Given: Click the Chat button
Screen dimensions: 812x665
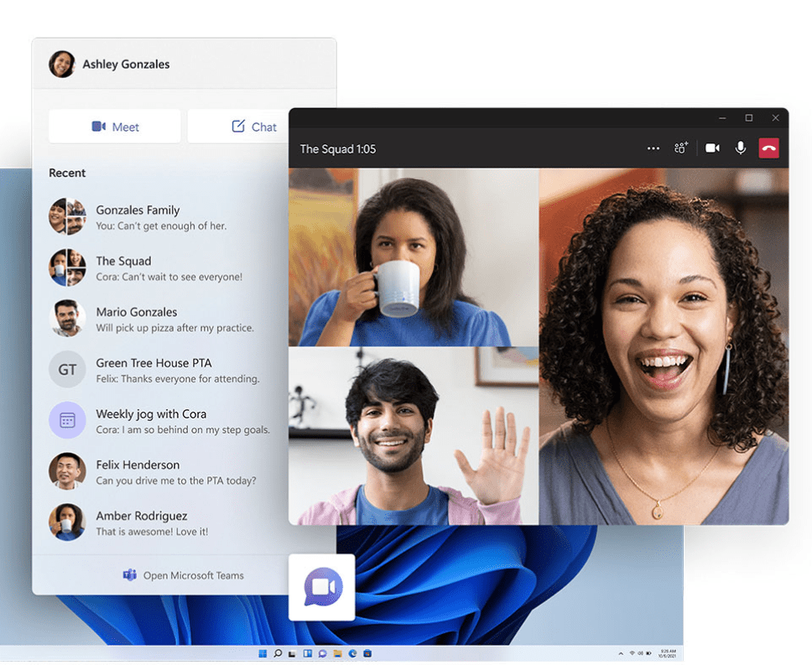Looking at the screenshot, I should (x=253, y=127).
